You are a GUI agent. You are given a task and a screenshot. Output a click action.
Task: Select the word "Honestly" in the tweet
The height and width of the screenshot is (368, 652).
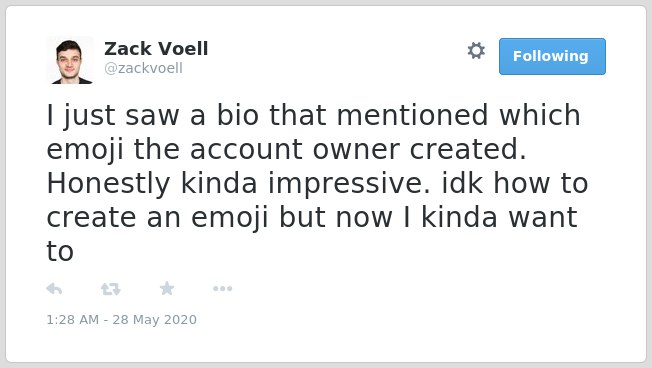coord(109,184)
